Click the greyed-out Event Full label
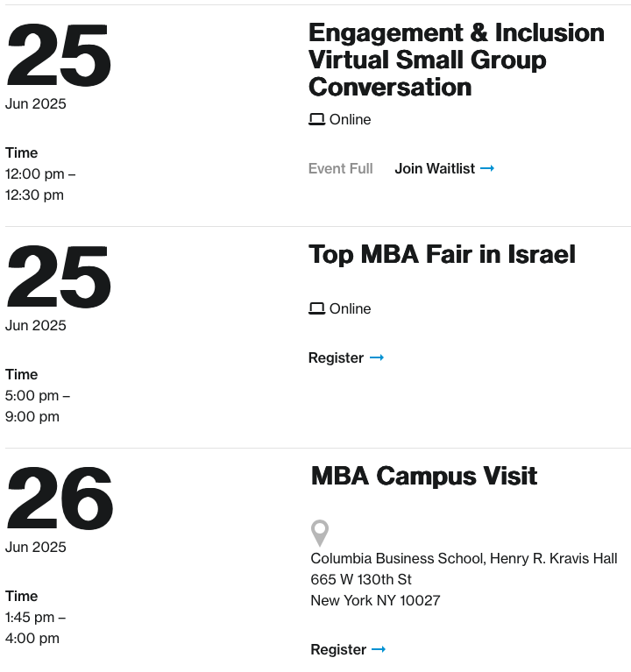 (341, 168)
